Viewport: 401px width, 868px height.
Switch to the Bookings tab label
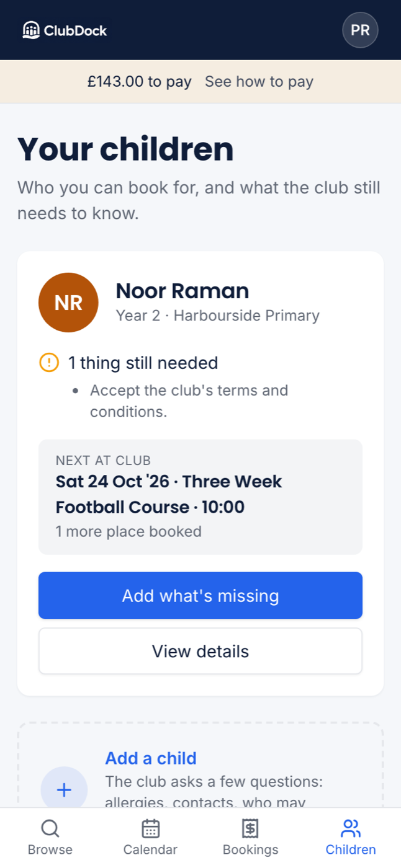250,849
